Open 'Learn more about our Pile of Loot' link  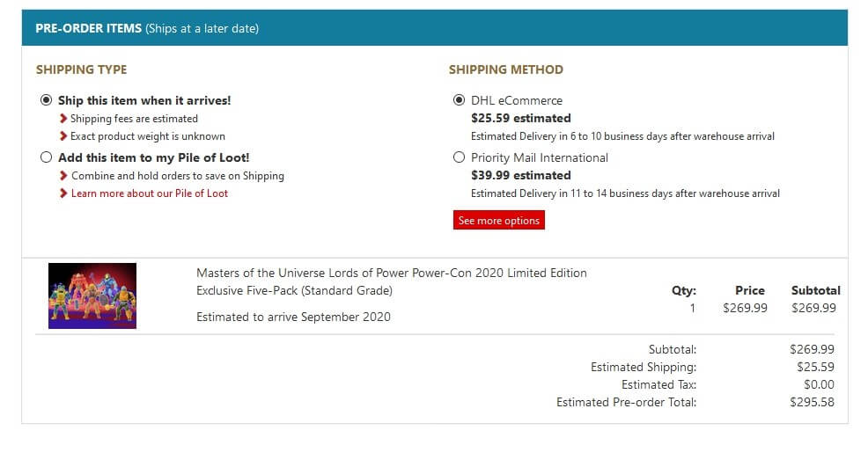[x=150, y=193]
